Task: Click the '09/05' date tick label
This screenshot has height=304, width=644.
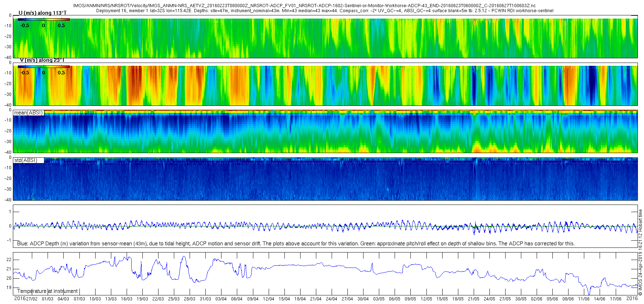Action: [410, 299]
